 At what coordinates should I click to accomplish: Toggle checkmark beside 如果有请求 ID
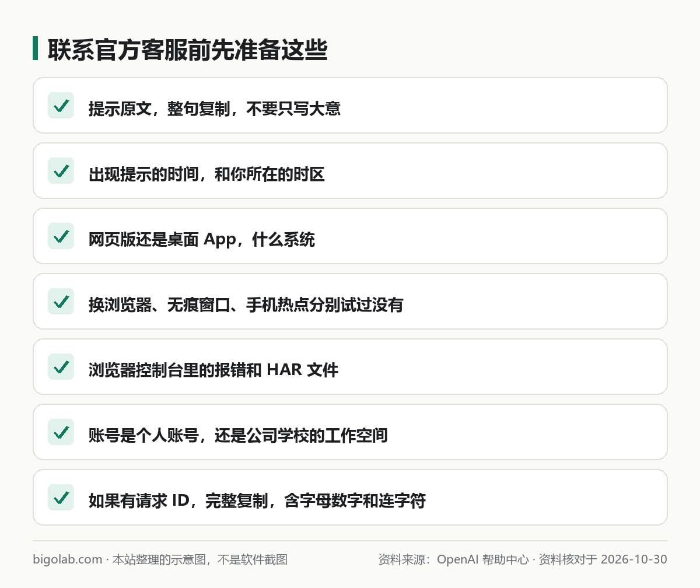61,498
